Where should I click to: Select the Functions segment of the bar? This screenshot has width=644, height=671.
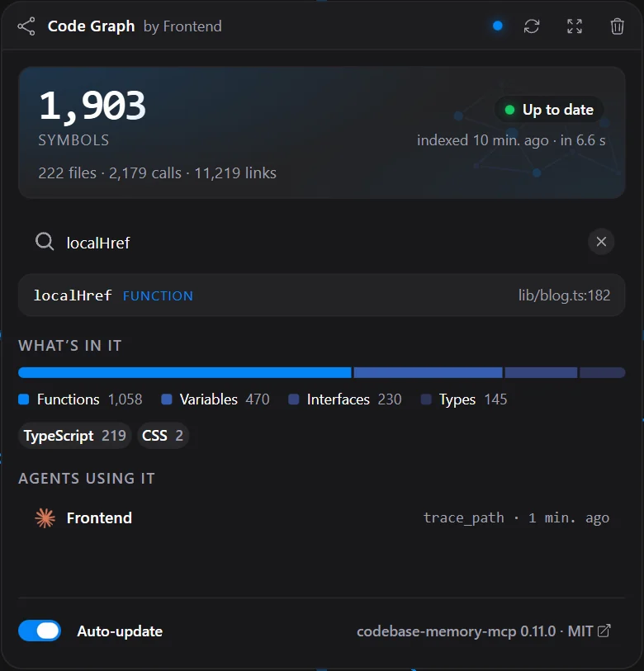click(x=185, y=373)
